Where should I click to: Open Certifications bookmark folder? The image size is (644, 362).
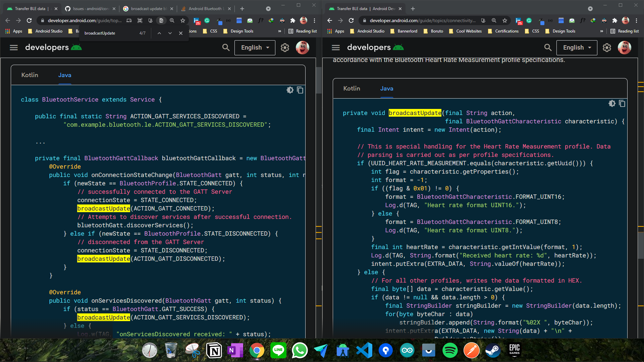[503, 31]
